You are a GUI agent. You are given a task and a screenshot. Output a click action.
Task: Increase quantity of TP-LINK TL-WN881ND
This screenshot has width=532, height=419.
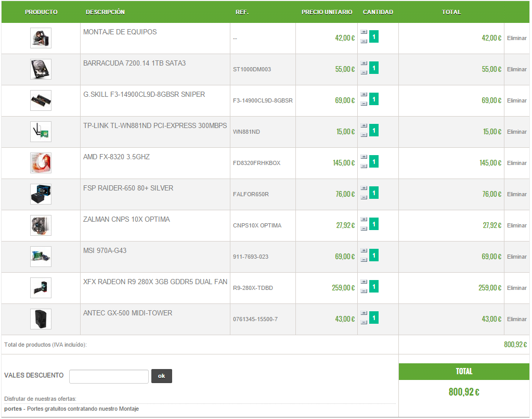(x=364, y=125)
